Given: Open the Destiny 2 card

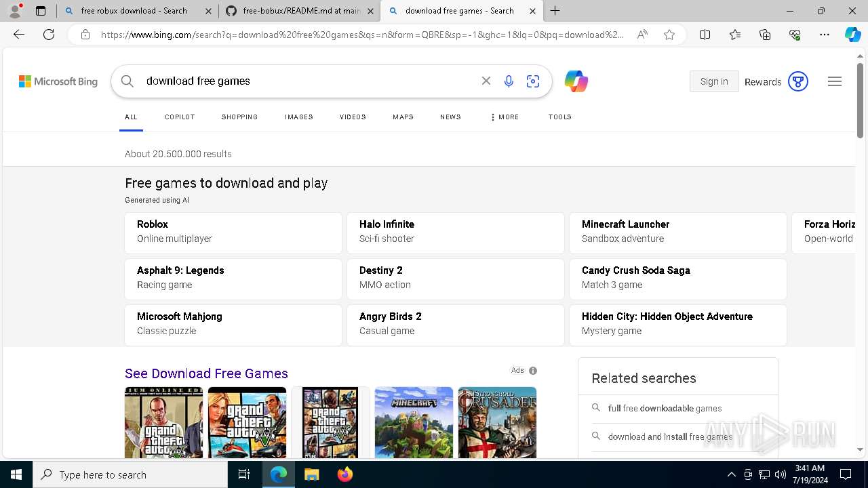Looking at the screenshot, I should tap(456, 279).
